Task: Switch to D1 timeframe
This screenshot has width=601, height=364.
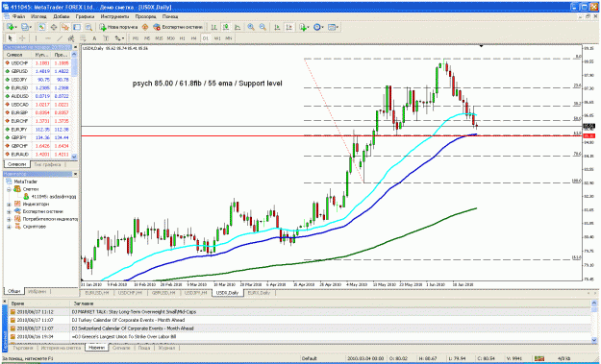Action: click(x=206, y=38)
